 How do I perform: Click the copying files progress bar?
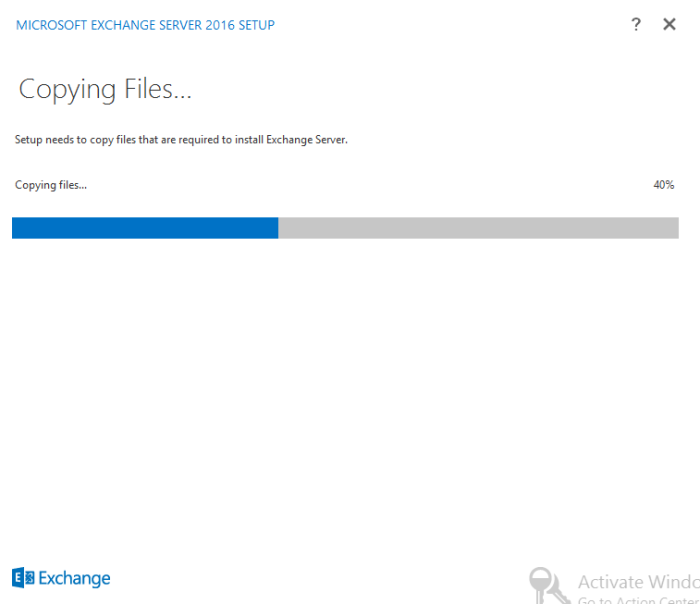click(x=345, y=228)
